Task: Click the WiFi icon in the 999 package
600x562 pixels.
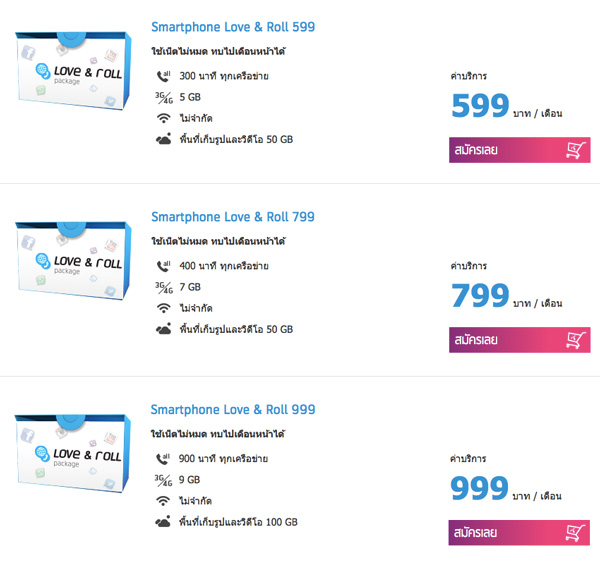Action: (x=163, y=501)
